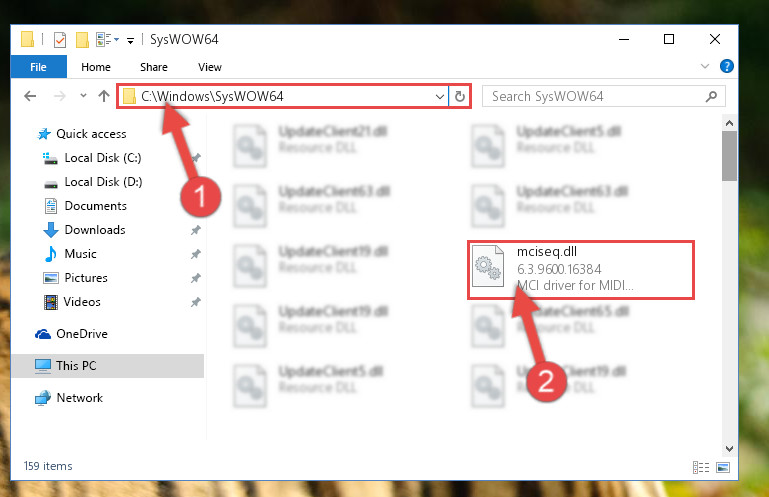Expand the address bar history dropdown
769x497 pixels.
[x=439, y=97]
